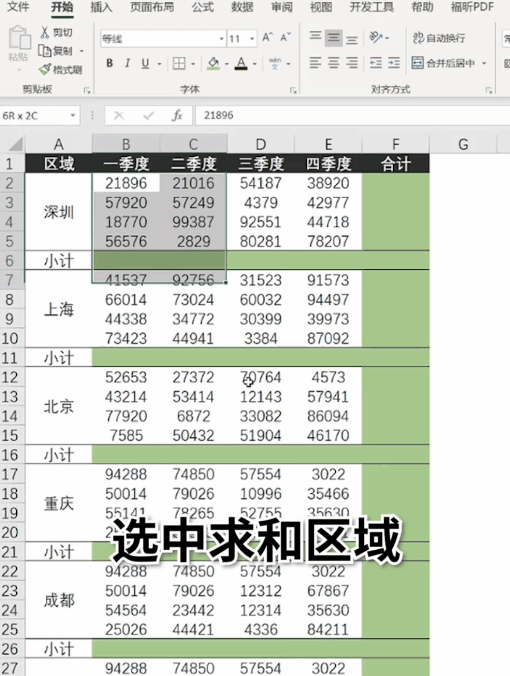Select column F header

point(396,144)
